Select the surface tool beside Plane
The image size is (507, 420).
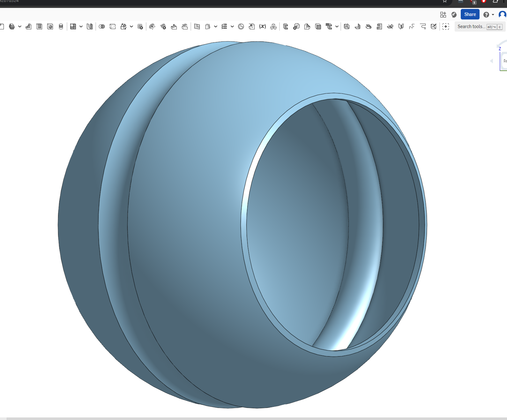coord(208,26)
